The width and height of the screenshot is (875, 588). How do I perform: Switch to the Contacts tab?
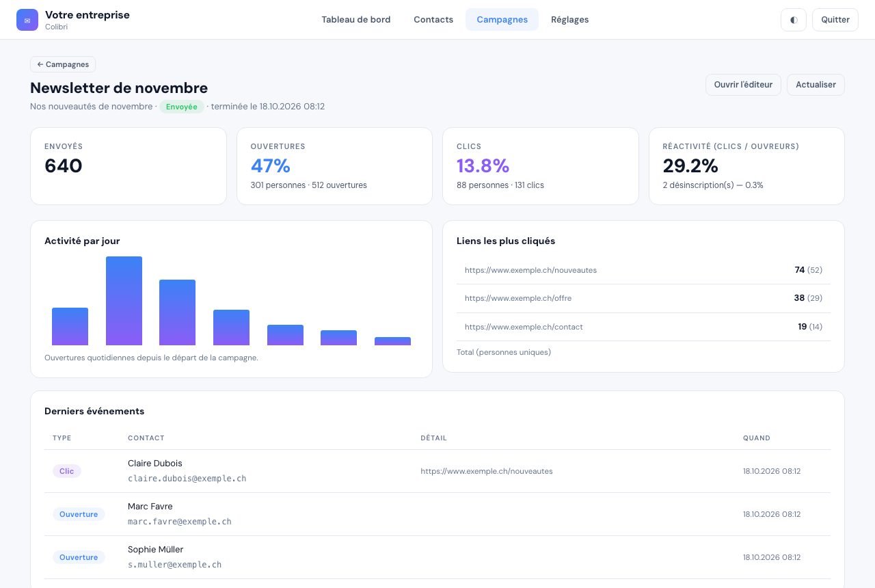pos(433,20)
